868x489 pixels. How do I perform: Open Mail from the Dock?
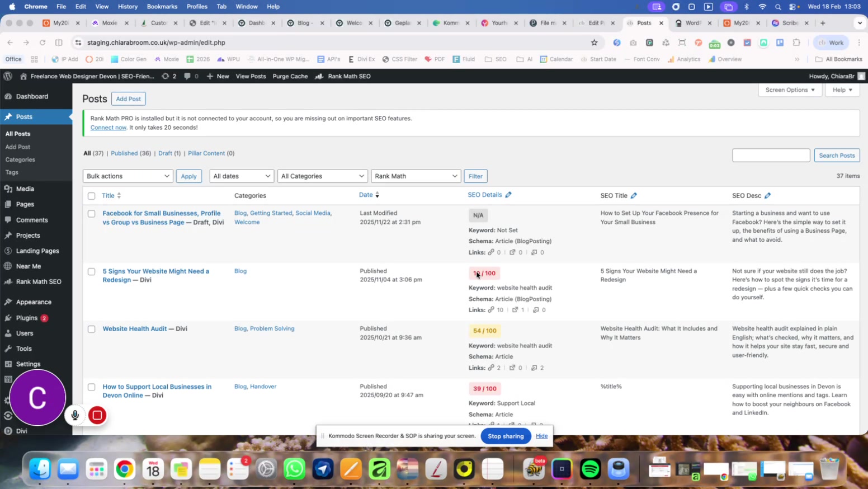click(x=68, y=469)
